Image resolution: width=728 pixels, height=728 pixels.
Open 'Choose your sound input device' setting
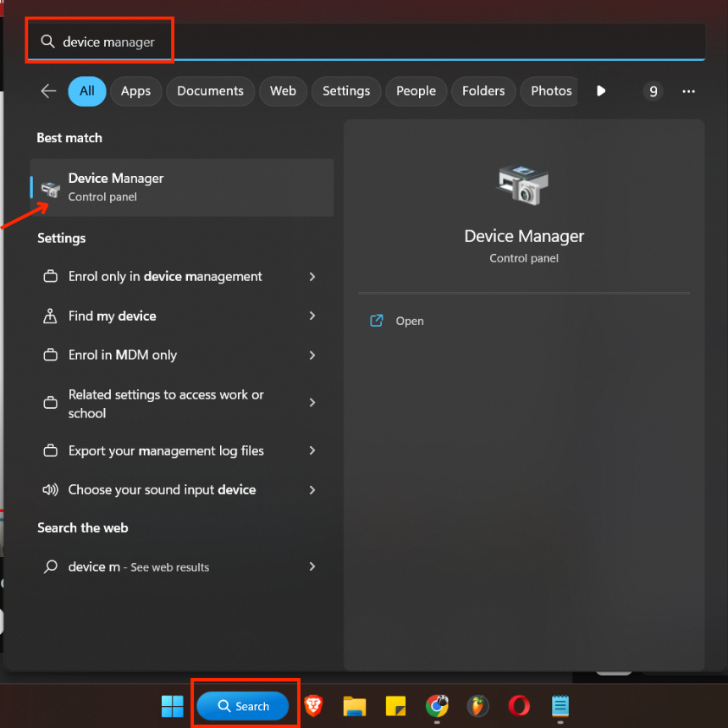pos(181,490)
